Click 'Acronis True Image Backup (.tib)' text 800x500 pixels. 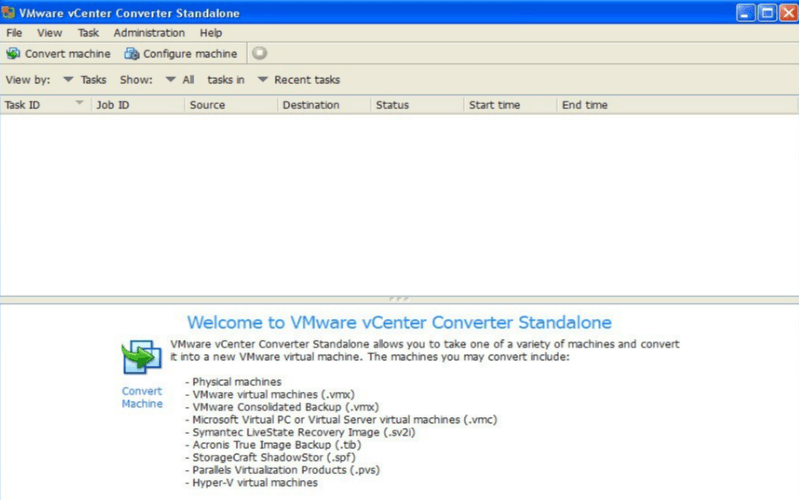tap(277, 445)
